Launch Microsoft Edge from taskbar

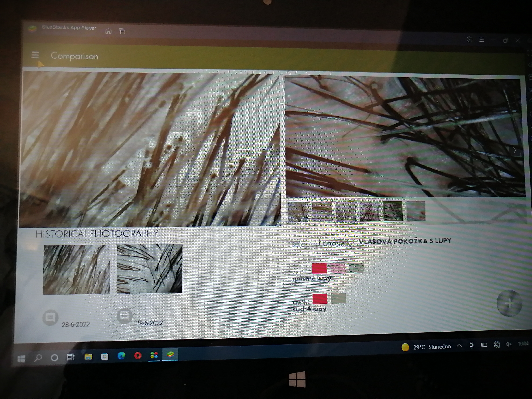(121, 356)
